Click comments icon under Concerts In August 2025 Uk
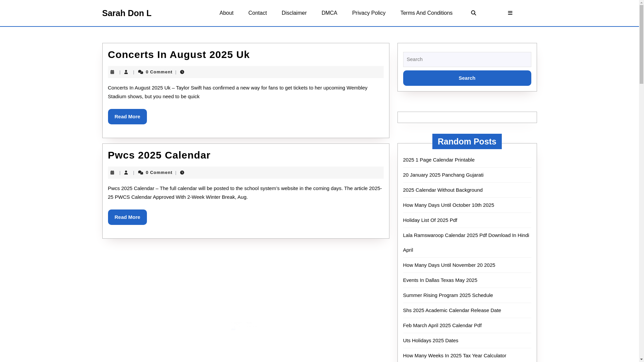Viewport: 644px width, 362px height. pyautogui.click(x=141, y=72)
